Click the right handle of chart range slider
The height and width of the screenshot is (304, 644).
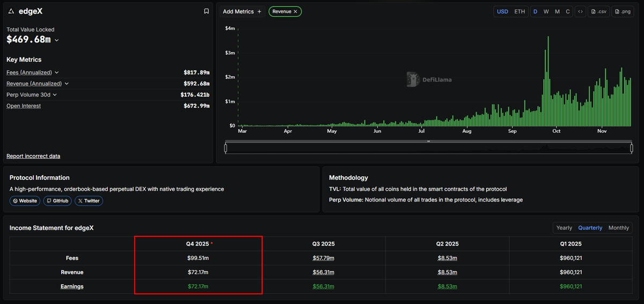pos(632,148)
